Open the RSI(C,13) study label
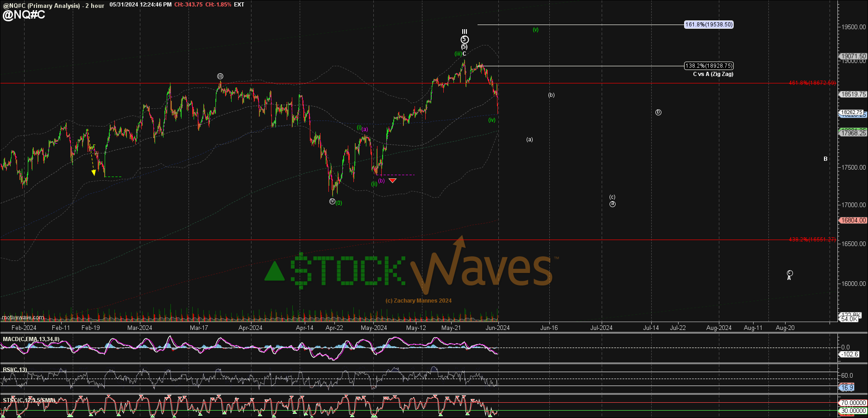This screenshot has width=868, height=418. [x=15, y=370]
